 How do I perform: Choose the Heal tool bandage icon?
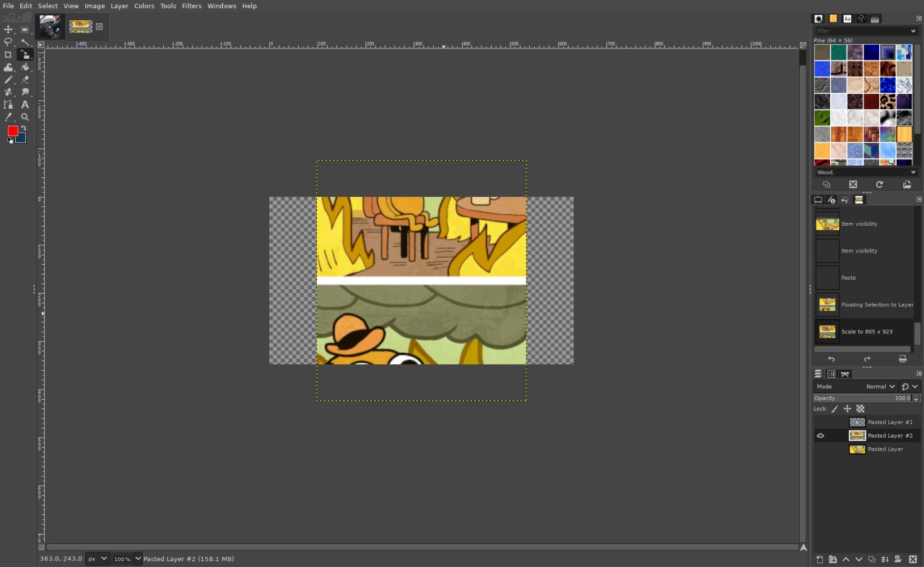click(x=9, y=92)
